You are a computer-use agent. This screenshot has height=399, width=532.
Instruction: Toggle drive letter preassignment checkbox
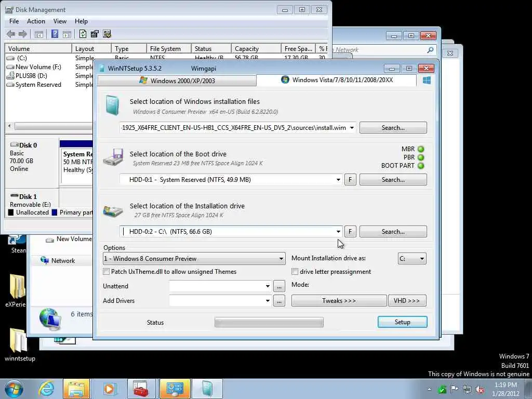coord(295,271)
